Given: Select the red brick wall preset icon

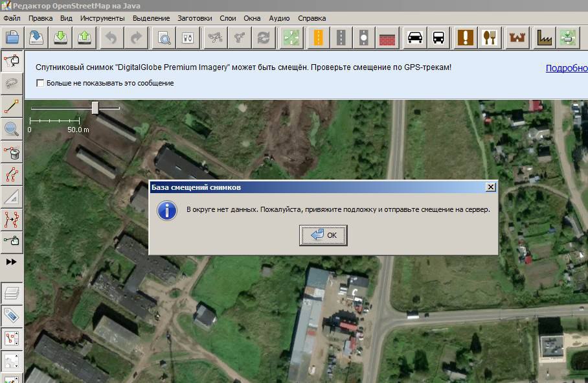Looking at the screenshot, I should (x=387, y=38).
